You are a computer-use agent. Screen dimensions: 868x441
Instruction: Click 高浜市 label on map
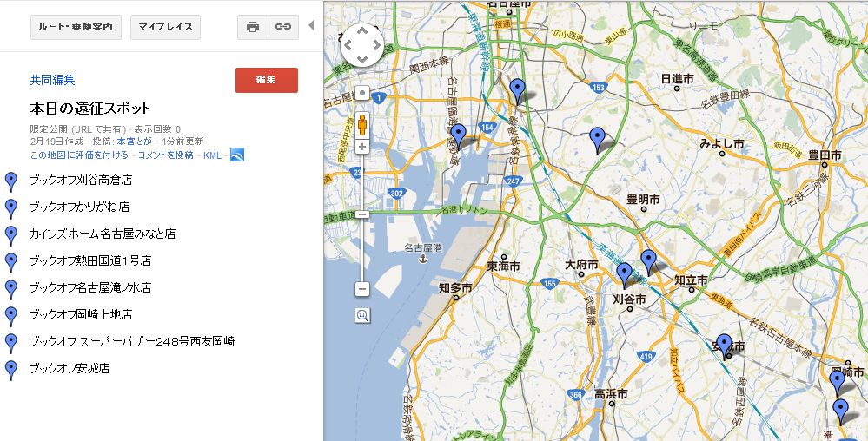611,394
